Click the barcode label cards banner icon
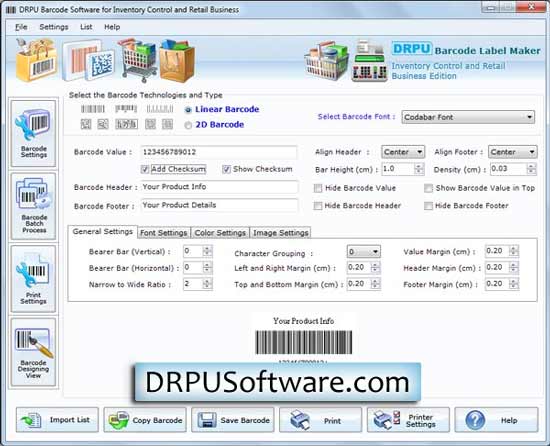 (x=88, y=60)
